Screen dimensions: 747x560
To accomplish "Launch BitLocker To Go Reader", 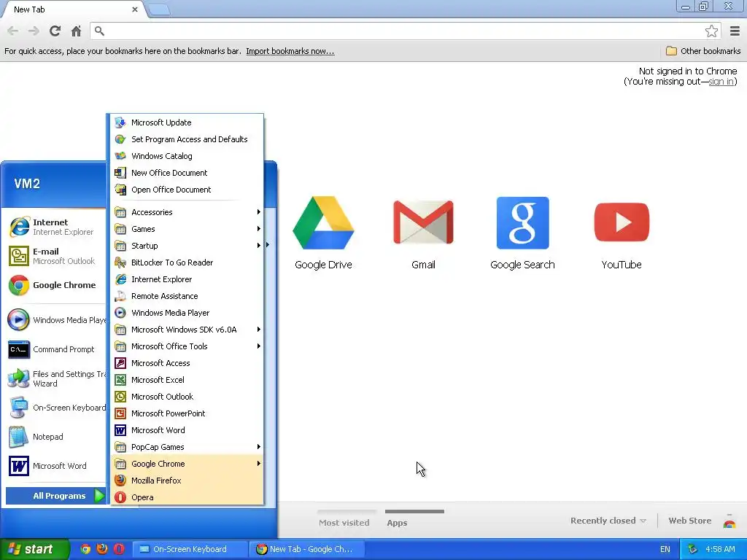I will [187, 262].
